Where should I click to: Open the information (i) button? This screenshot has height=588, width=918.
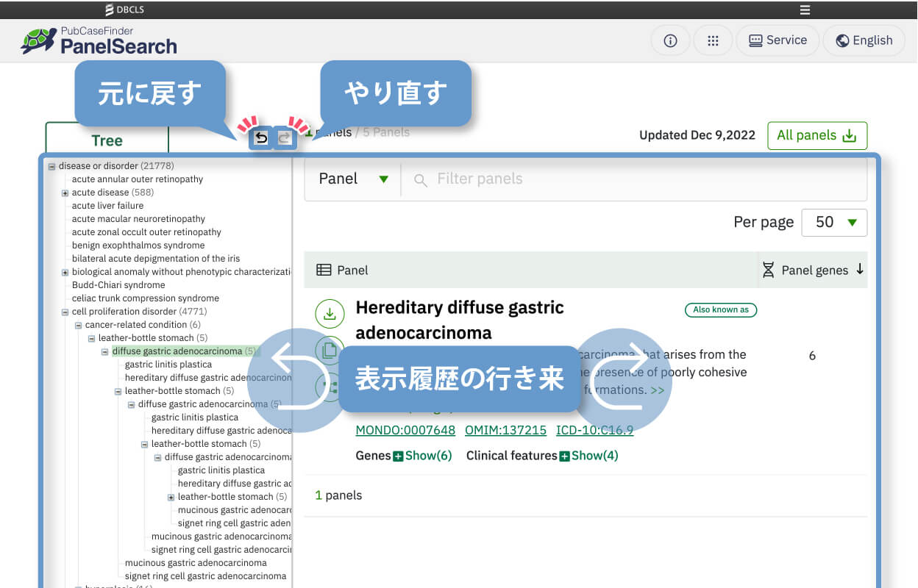click(x=670, y=40)
